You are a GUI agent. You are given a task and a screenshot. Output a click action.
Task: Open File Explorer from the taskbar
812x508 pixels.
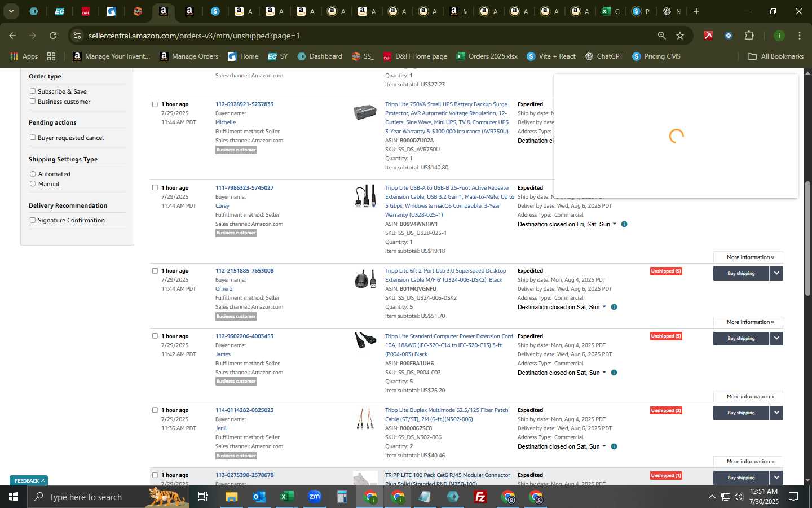[231, 497]
